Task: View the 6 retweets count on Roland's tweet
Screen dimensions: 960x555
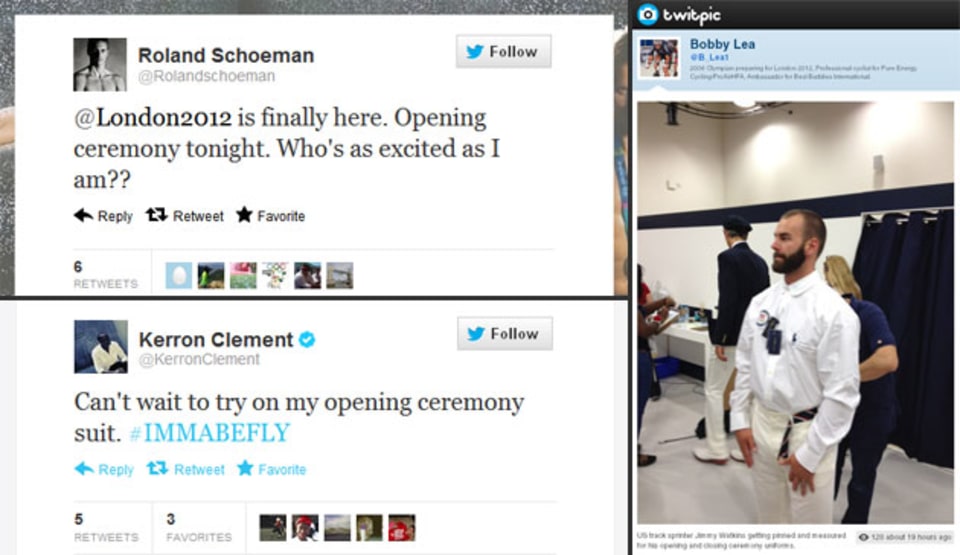Action: coord(105,274)
